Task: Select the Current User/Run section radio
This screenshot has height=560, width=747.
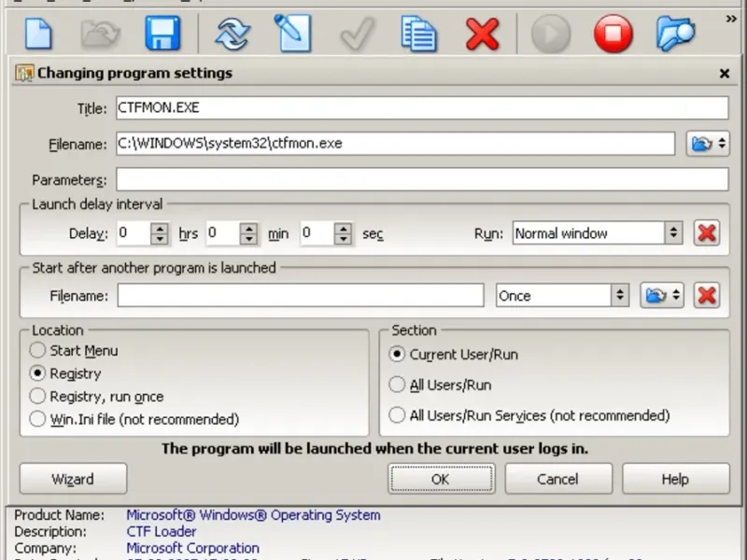Action: 397,355
